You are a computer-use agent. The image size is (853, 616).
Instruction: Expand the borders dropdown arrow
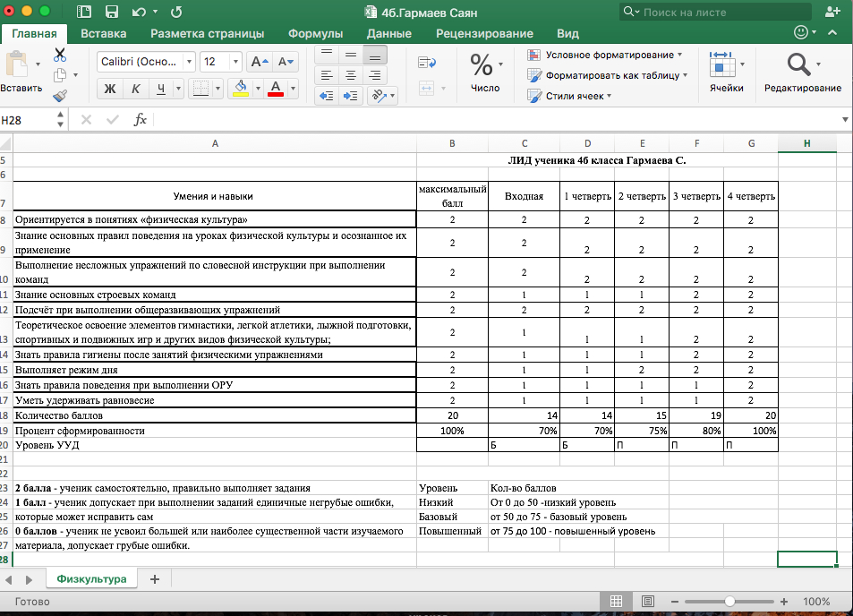coord(218,89)
